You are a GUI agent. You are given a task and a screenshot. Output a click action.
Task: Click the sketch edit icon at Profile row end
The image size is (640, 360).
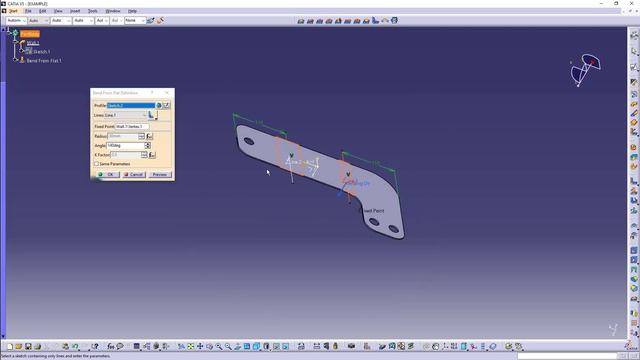[167, 105]
